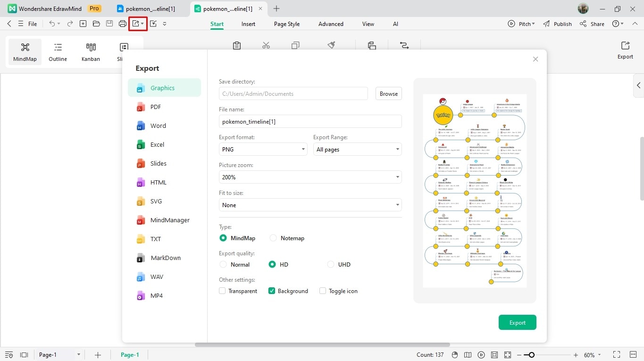The image size is (644, 361).
Task: Click the ribbon's Export button at far right
Action: 625,50
